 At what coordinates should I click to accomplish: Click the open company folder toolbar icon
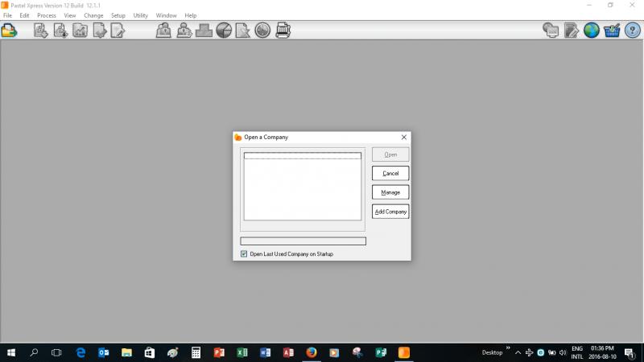[x=9, y=31]
